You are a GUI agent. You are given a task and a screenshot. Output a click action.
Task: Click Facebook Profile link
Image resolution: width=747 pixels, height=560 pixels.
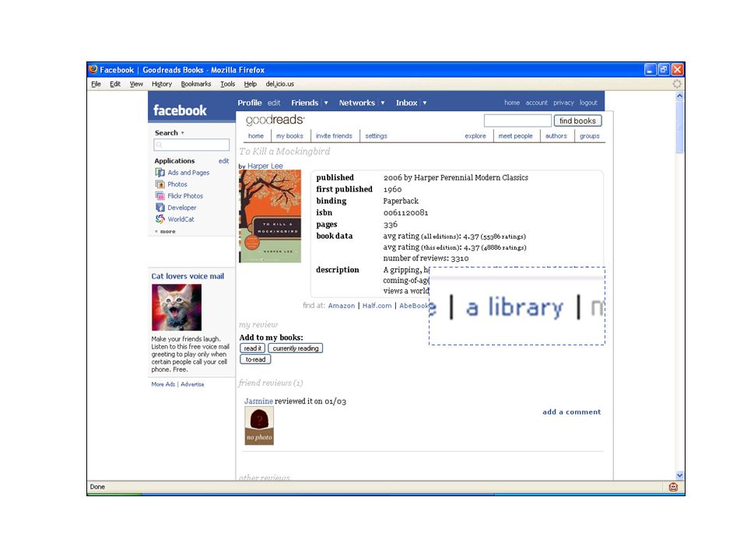[250, 103]
